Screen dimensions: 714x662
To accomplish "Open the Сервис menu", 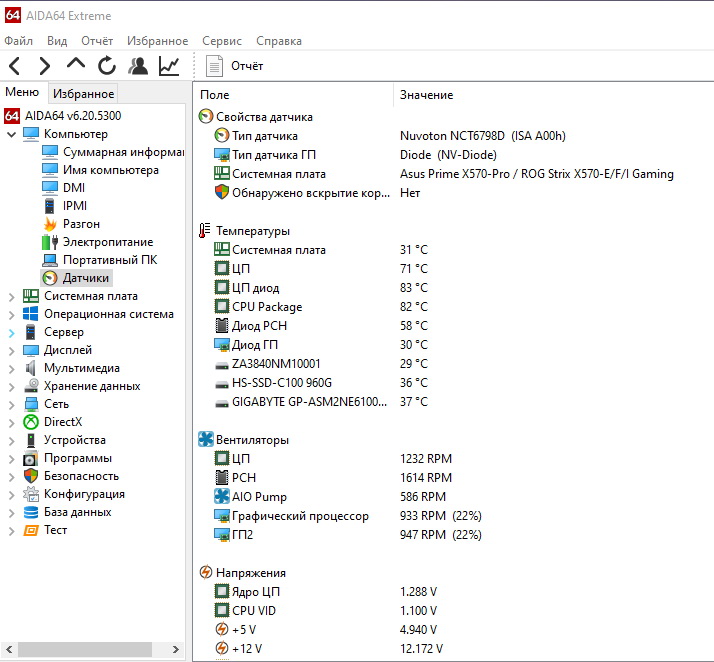I will pyautogui.click(x=222, y=41).
